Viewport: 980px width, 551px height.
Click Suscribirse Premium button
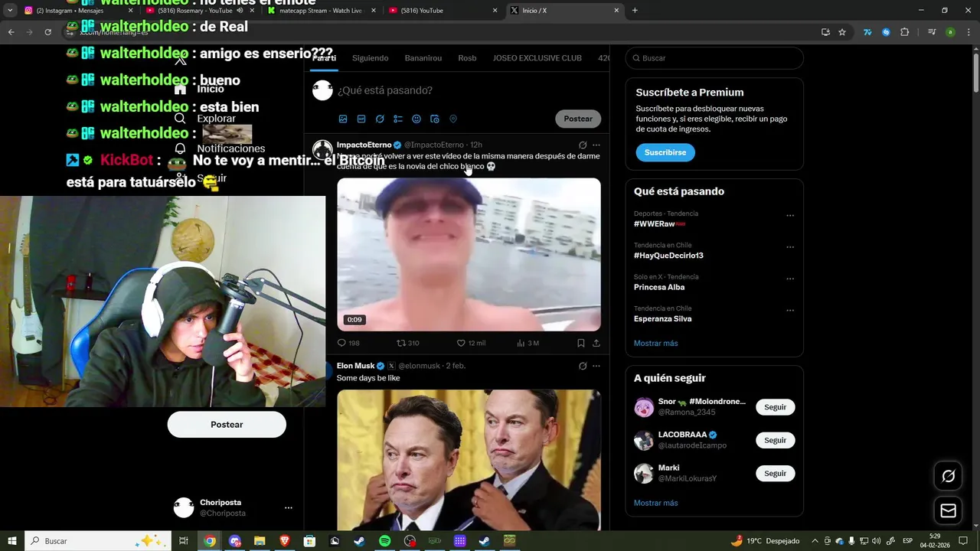point(665,152)
